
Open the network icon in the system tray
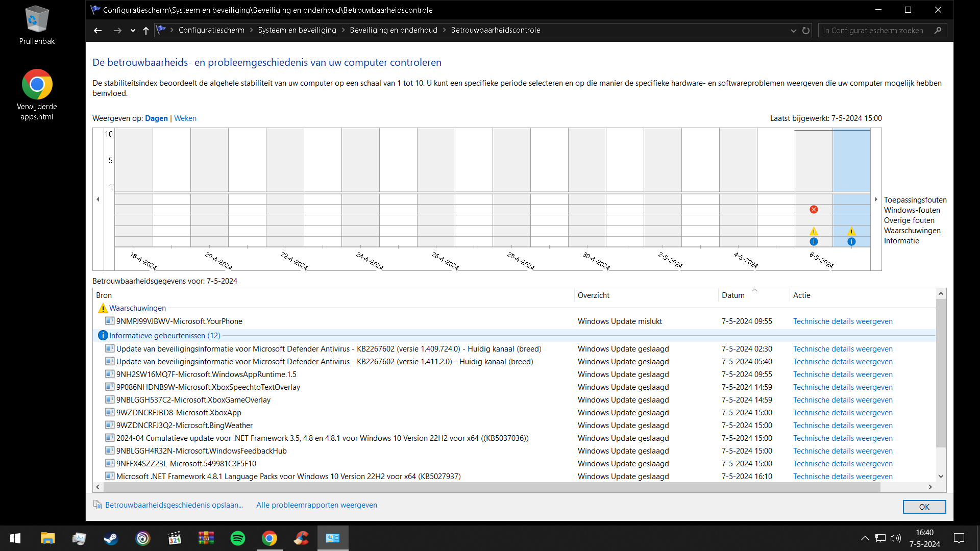click(880, 538)
